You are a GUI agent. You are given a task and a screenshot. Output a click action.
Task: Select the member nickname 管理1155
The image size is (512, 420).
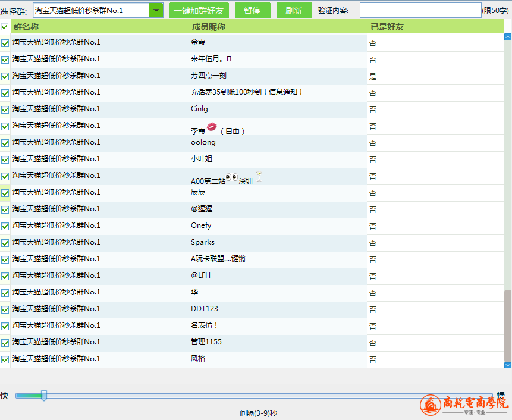[x=206, y=342]
